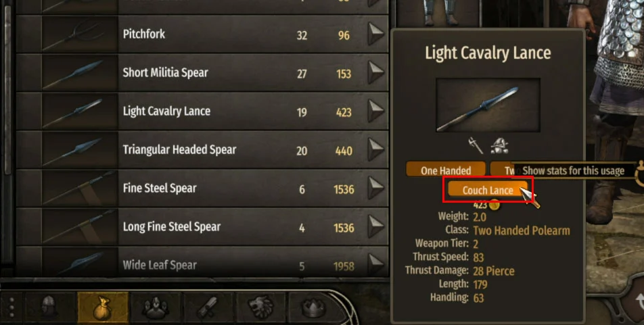Click Triangular Headed Spear's transfer arrow
This screenshot has height=325, width=644.
pos(375,149)
